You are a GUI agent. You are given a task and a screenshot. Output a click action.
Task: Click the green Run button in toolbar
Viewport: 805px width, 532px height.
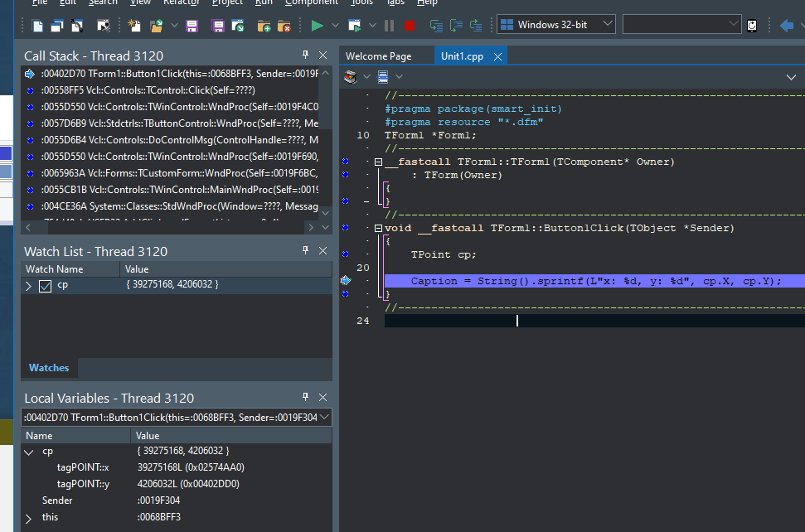pyautogui.click(x=317, y=26)
